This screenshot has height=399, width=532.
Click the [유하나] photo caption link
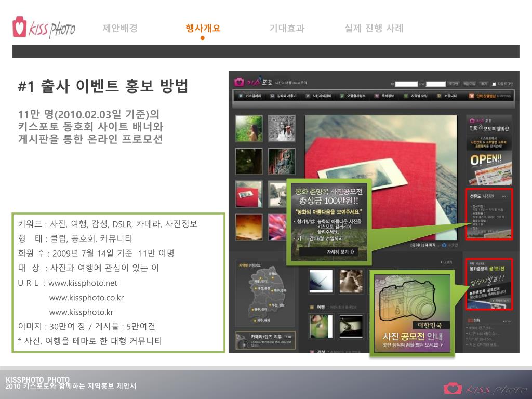tap(424, 245)
